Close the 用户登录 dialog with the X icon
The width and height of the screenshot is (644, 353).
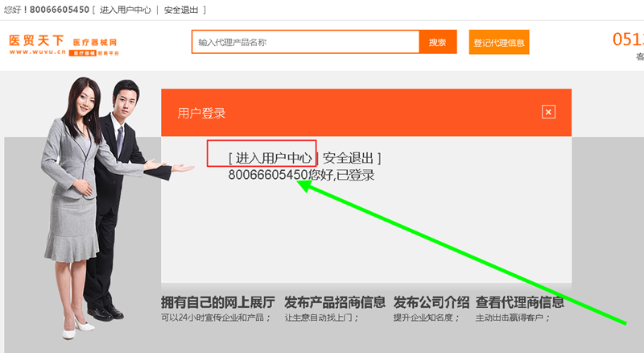[548, 112]
